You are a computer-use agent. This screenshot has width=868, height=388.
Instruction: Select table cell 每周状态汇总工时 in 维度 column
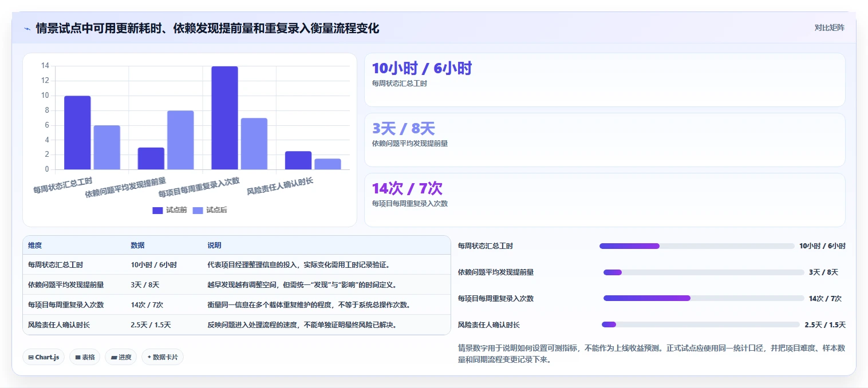coord(56,265)
